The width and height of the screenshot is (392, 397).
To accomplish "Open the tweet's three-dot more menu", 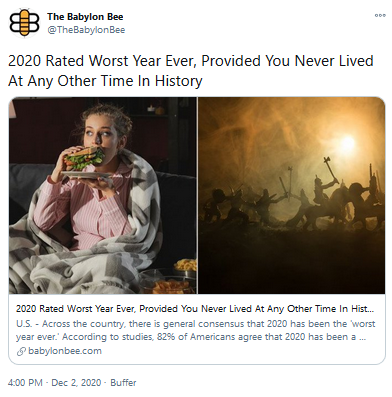I will click(380, 15).
